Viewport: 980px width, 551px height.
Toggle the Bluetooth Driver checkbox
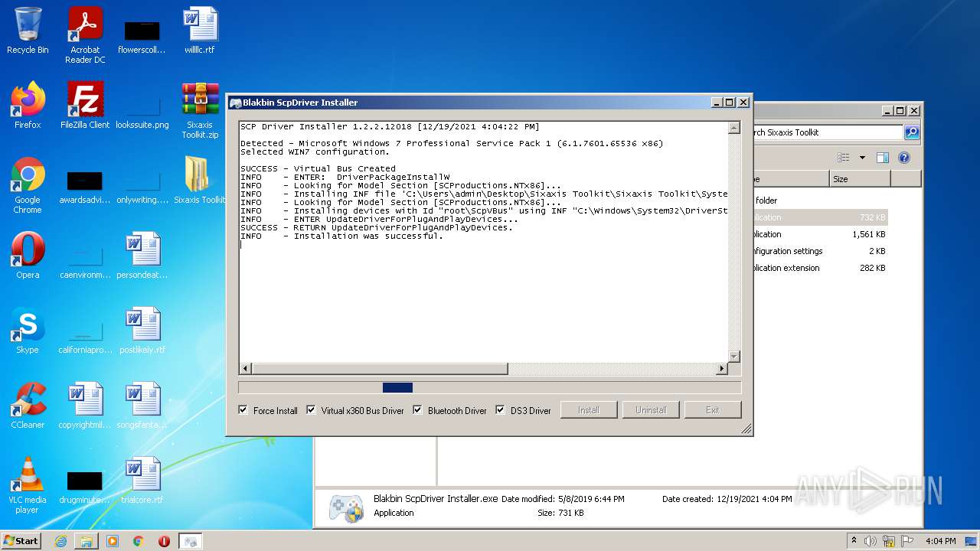[x=418, y=410]
